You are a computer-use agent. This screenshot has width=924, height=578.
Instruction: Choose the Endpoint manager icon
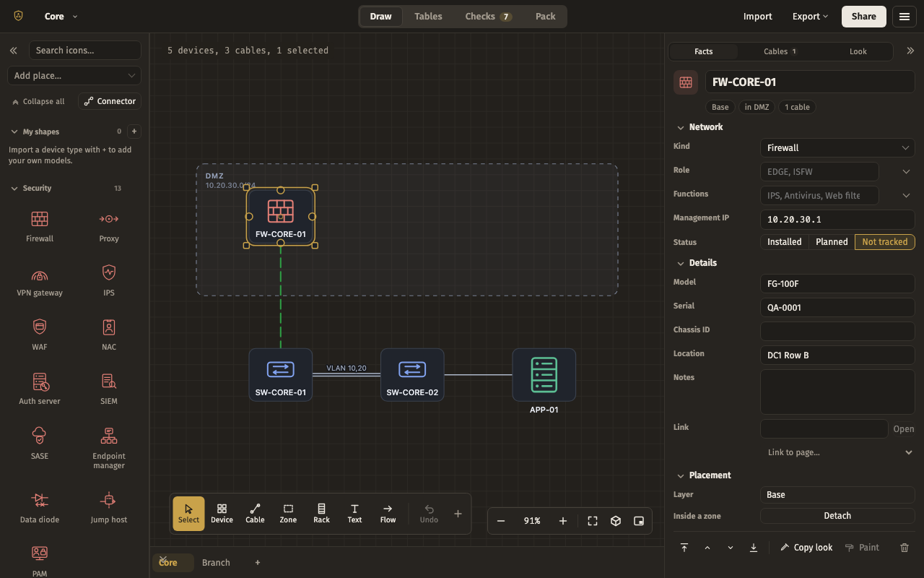(x=109, y=448)
